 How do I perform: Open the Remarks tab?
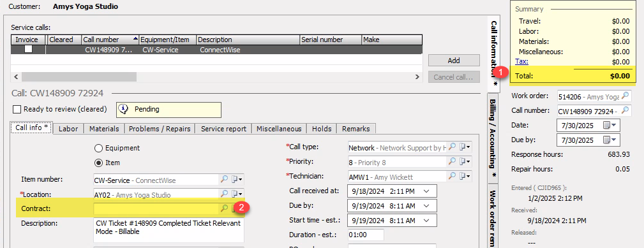(x=356, y=128)
